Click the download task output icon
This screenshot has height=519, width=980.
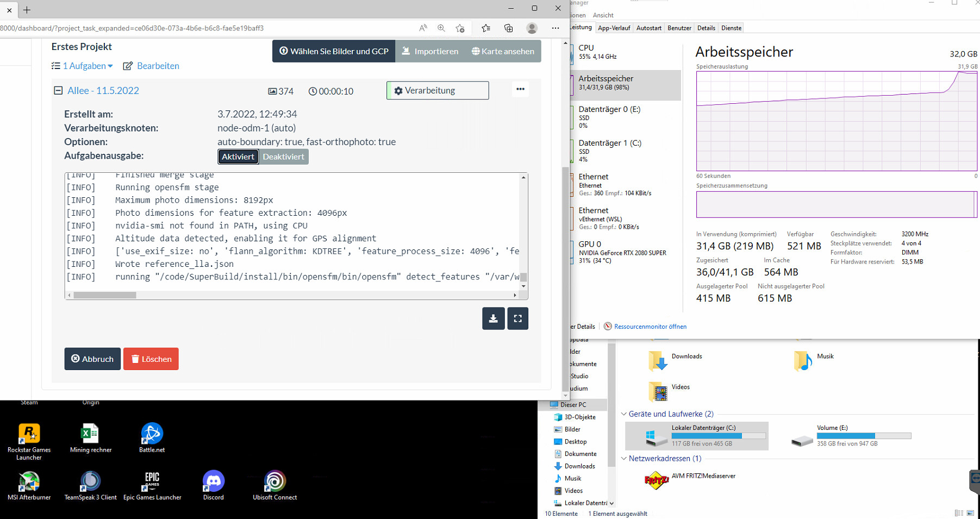(x=493, y=318)
